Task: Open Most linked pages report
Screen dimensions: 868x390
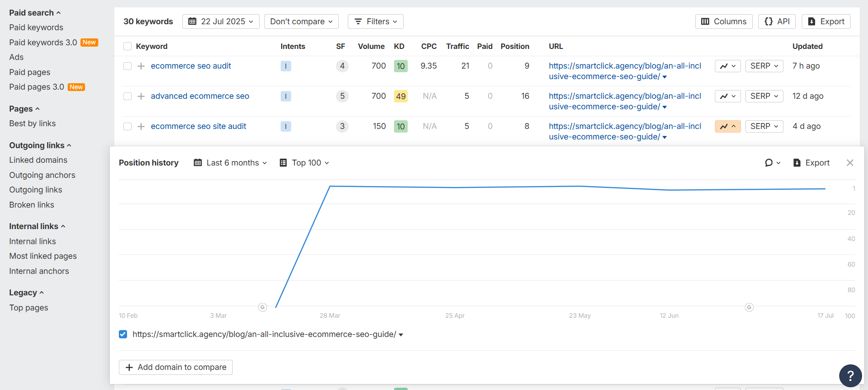Action: click(x=43, y=256)
